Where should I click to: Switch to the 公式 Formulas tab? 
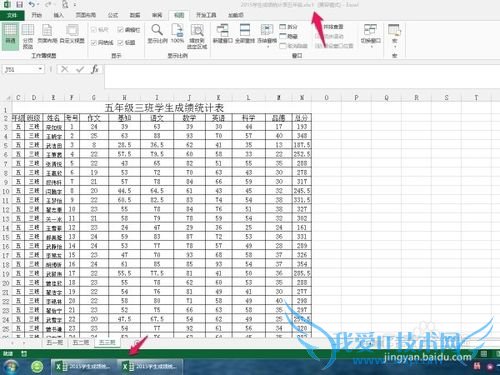[x=113, y=15]
